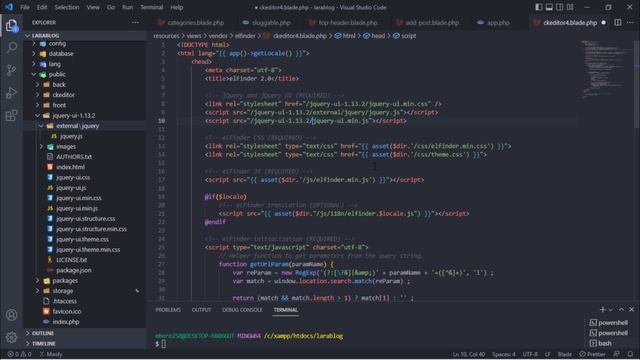
Task: Open the index.html file
Action: pos(70,167)
